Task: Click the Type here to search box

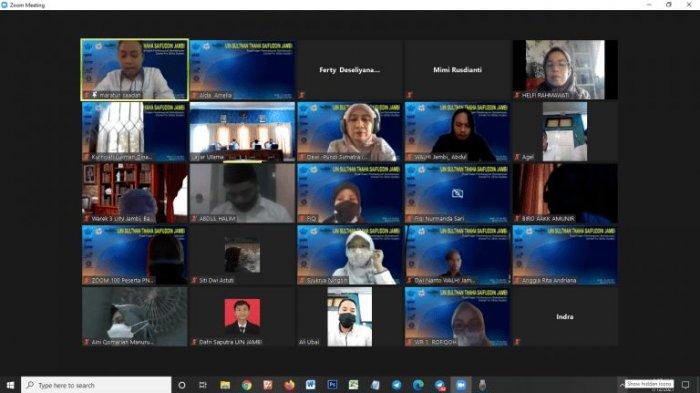Action: pos(96,385)
